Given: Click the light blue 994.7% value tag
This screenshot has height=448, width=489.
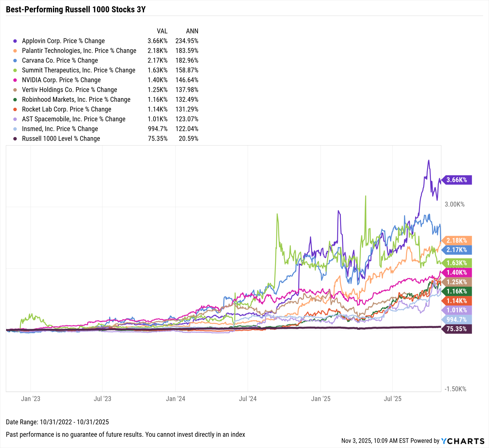Looking at the screenshot, I should 457,320.
